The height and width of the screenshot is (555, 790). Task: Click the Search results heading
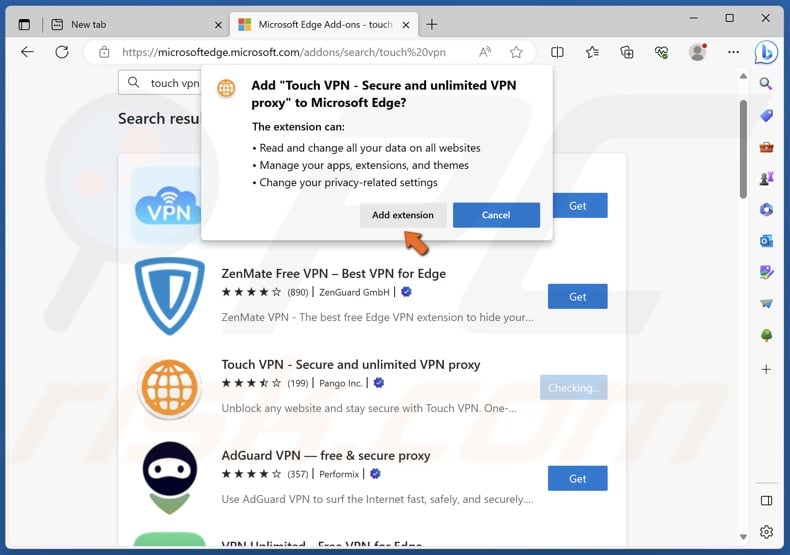coord(159,118)
